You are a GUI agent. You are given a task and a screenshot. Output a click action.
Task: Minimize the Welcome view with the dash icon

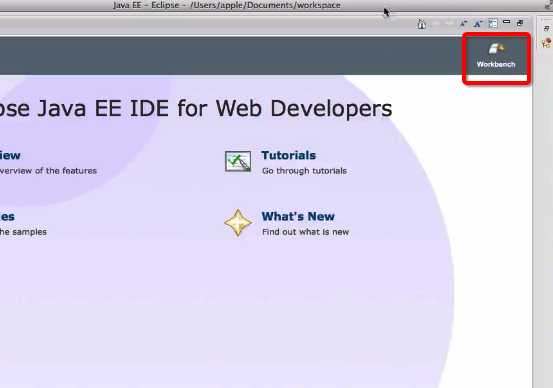click(506, 22)
